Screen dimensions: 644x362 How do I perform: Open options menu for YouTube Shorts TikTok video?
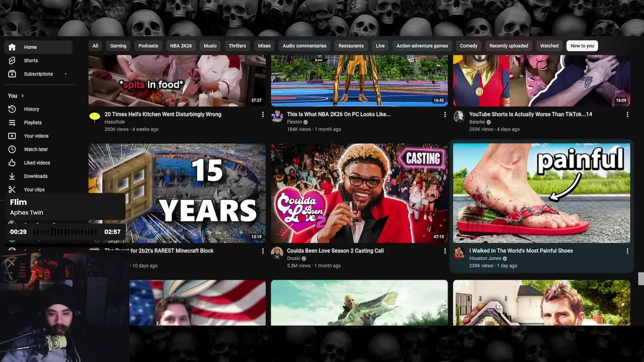[627, 115]
